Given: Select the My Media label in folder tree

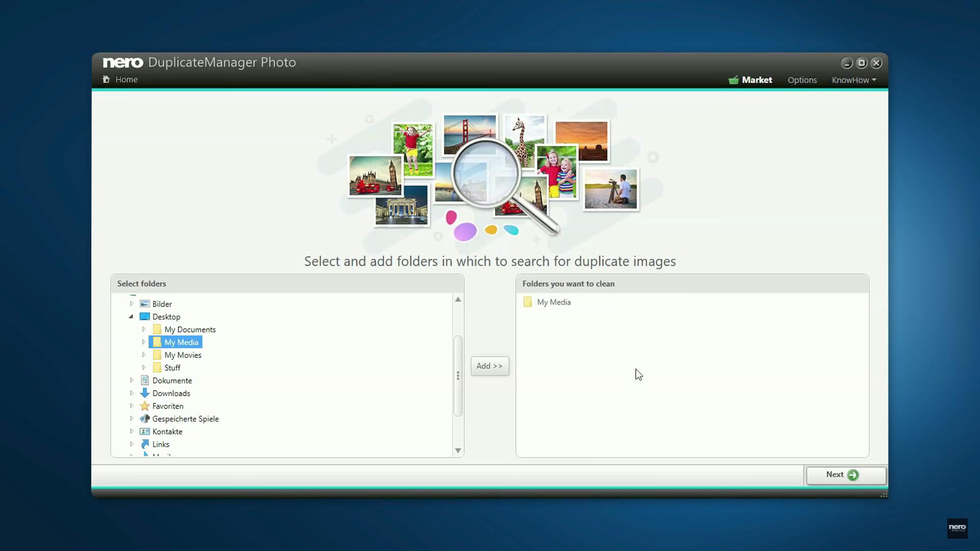Looking at the screenshot, I should pos(181,342).
